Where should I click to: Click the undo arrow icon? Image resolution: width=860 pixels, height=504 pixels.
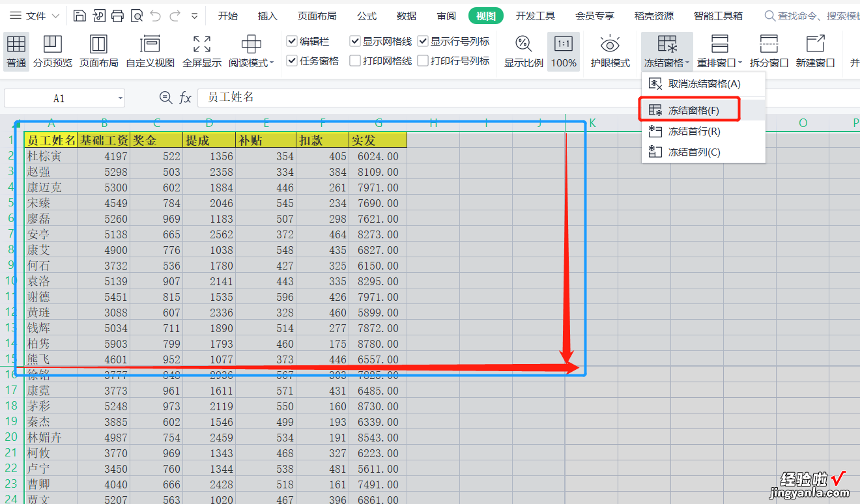coord(156,16)
